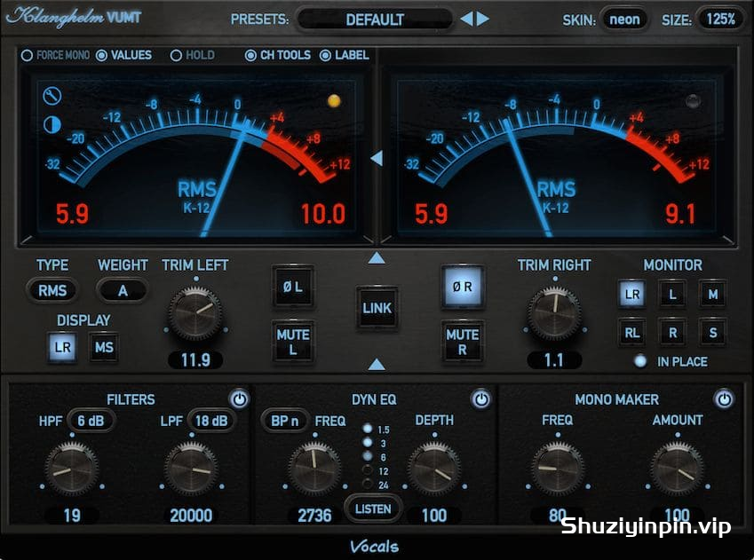This screenshot has width=754, height=560.
Task: Click the up arrow above the LINK button
Action: coord(377,258)
